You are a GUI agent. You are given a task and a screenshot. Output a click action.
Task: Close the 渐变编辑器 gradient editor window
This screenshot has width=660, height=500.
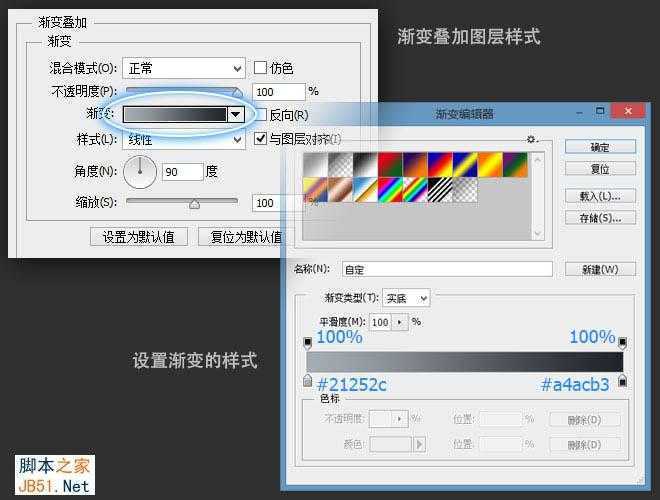[x=628, y=111]
